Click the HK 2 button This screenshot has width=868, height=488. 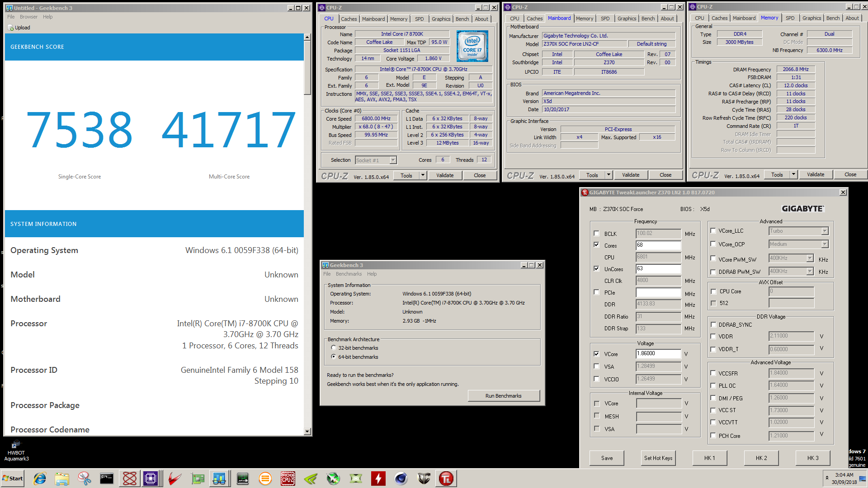click(x=761, y=458)
